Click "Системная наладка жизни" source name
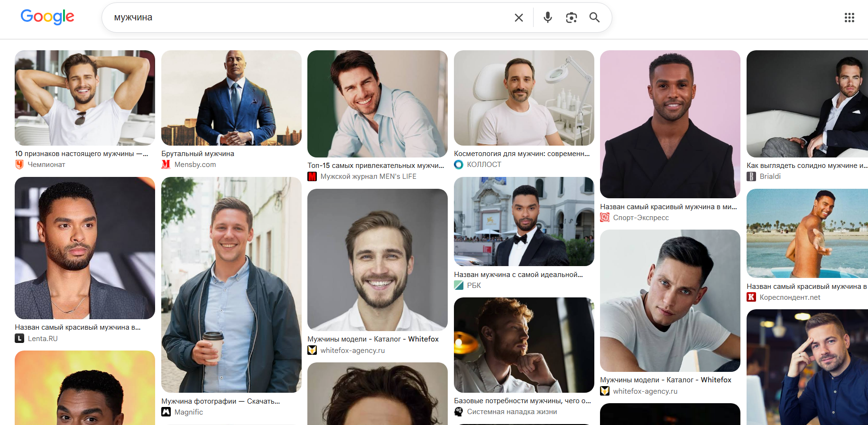The width and height of the screenshot is (868, 425). point(512,412)
